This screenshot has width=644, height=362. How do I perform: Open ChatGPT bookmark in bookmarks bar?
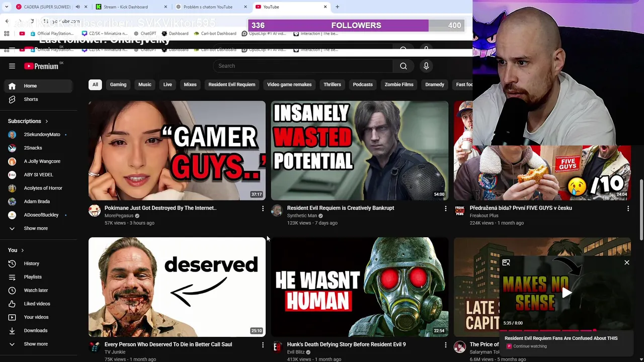point(144,34)
